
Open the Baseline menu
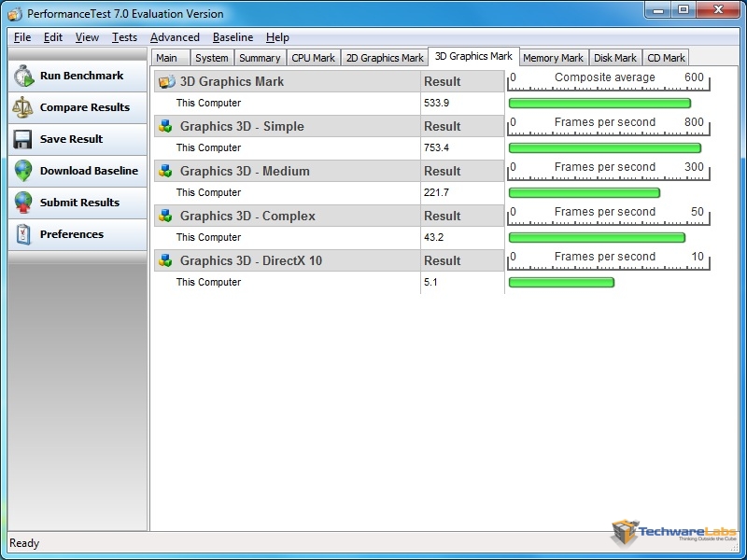[x=233, y=37]
